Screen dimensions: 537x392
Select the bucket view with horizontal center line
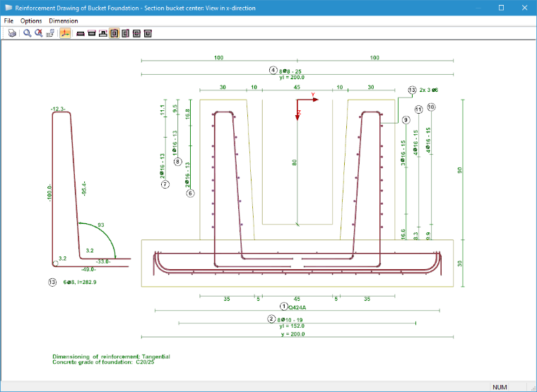click(136, 34)
